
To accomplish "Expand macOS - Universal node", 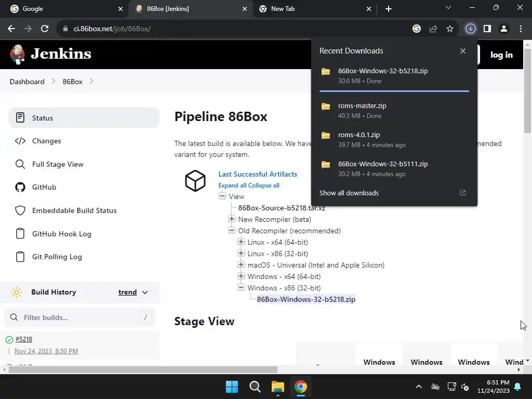I will [241, 264].
